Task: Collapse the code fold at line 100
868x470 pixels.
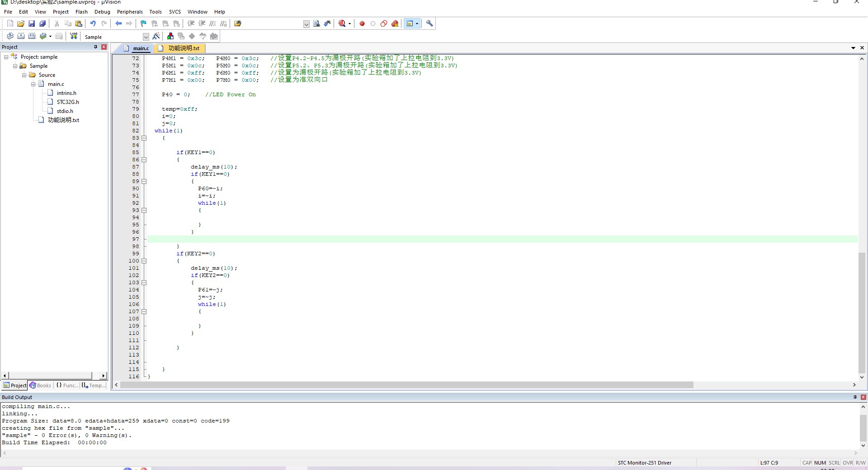Action: tap(144, 261)
